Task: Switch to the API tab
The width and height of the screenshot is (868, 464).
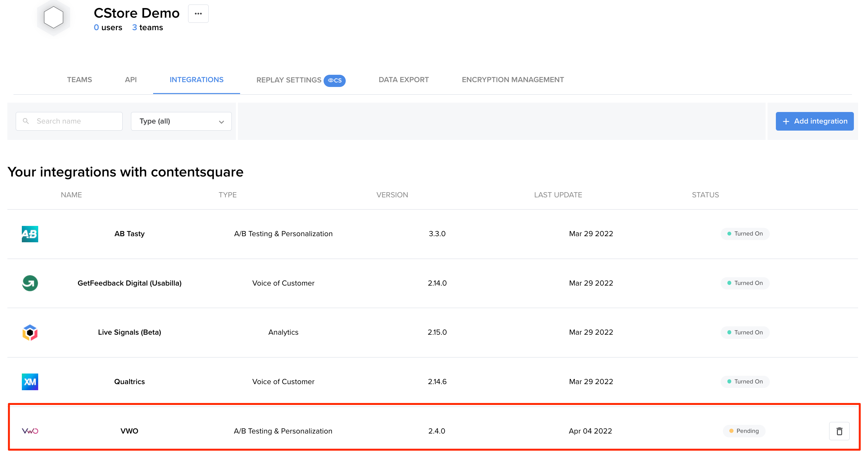Action: tap(131, 80)
